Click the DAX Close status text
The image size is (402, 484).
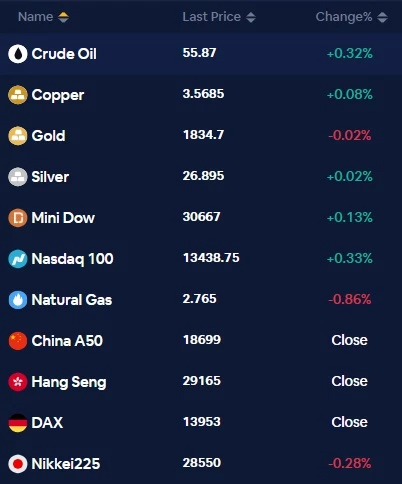[x=349, y=422]
